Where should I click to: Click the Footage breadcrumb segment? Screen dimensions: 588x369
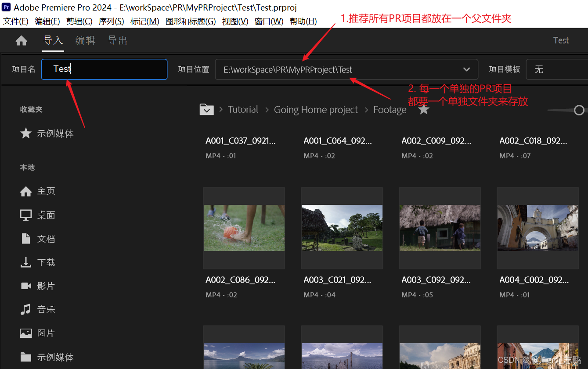pyautogui.click(x=390, y=110)
